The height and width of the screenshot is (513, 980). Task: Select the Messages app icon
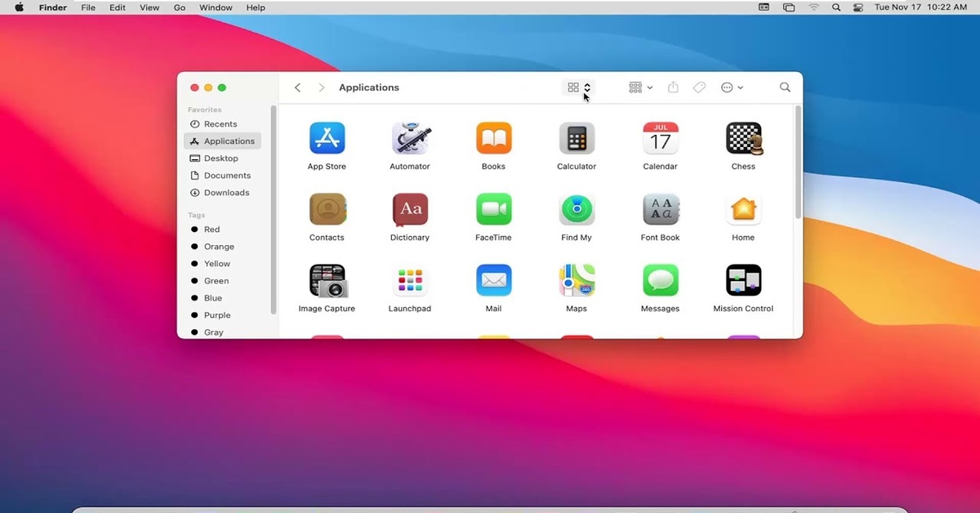pyautogui.click(x=660, y=280)
